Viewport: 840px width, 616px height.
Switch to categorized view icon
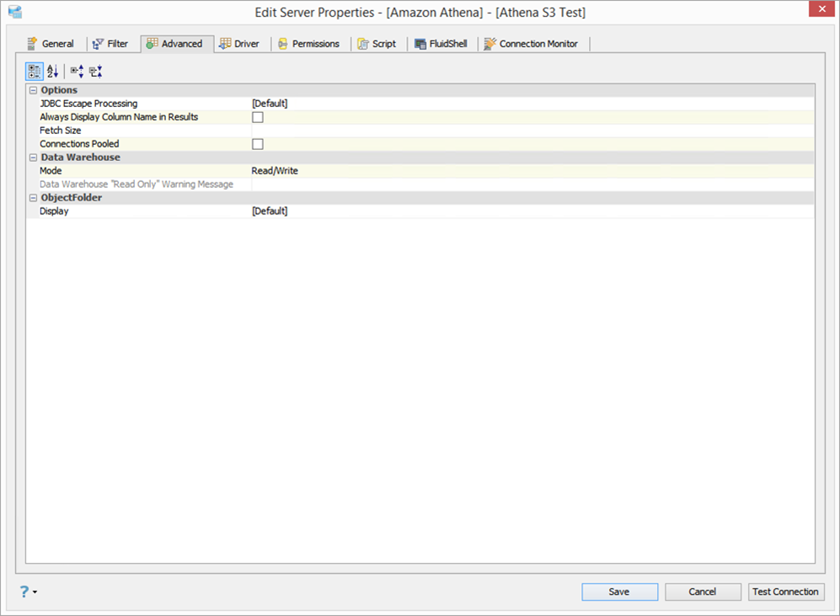click(35, 72)
